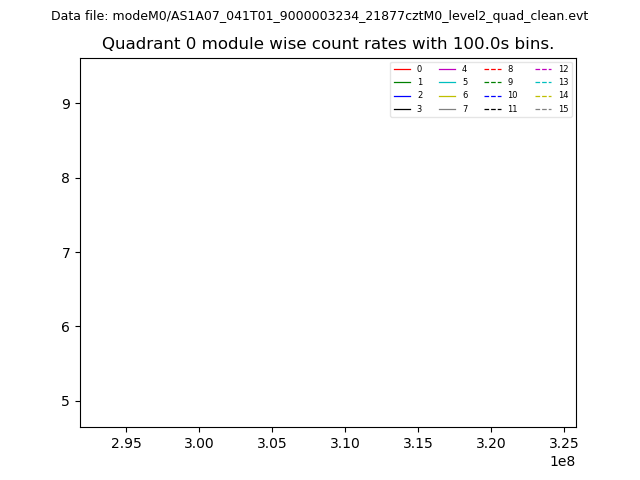Pick the yellow solid line for module 6
This screenshot has height=480, width=640.
tap(447, 95)
